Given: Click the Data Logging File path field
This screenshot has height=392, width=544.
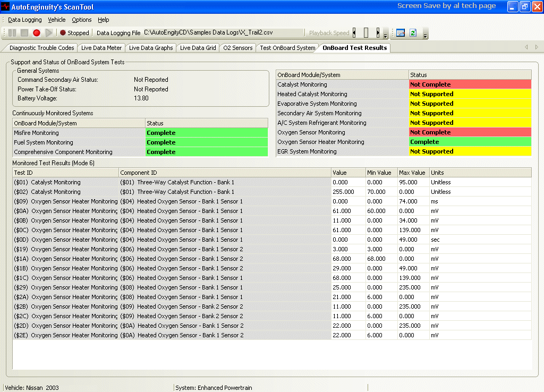Looking at the screenshot, I should click(223, 33).
